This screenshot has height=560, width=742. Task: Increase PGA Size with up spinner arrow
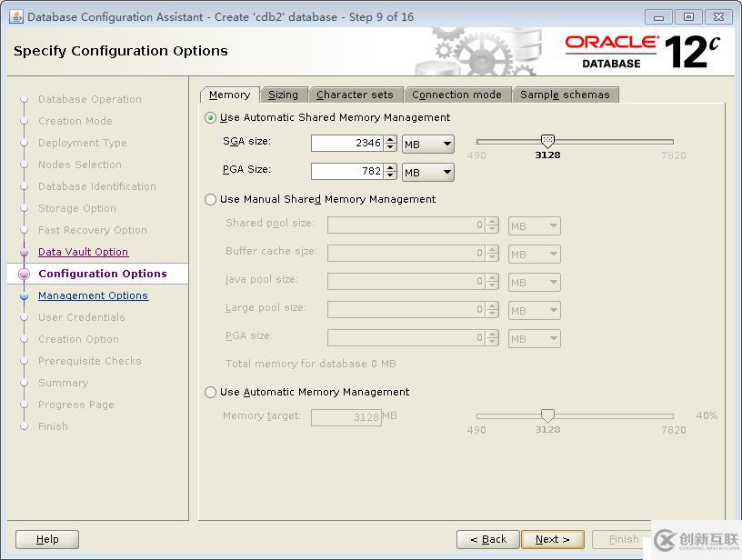point(390,167)
